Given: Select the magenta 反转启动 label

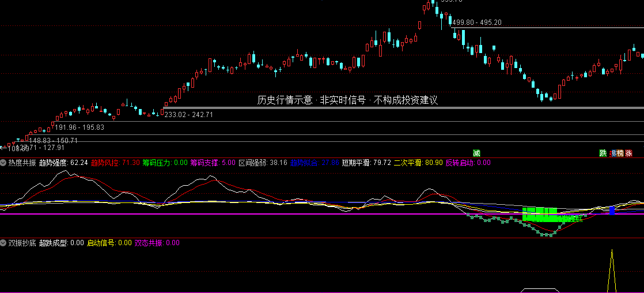Looking at the screenshot, I should 460,163.
